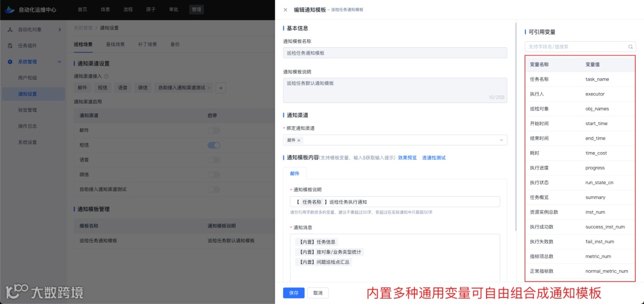Click the 任务插件 sidebar icon
644x304 pixels.
click(10, 45)
